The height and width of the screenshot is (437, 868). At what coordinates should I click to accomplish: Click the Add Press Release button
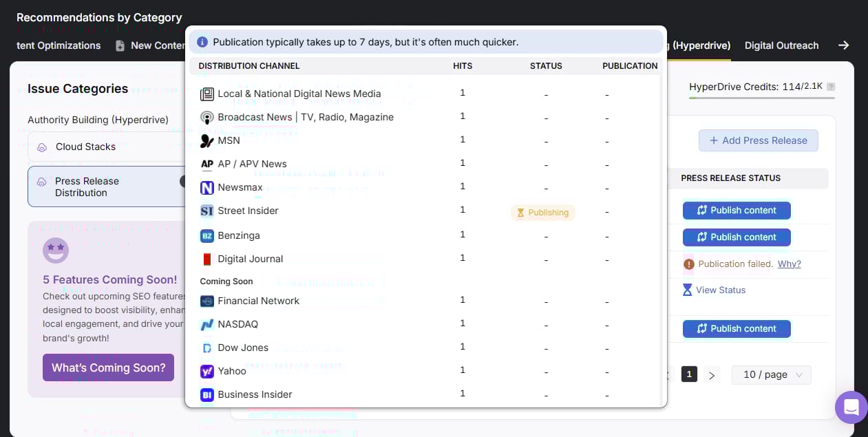pos(759,140)
